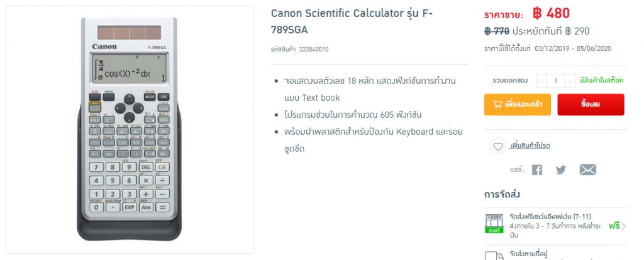Share product on Twitter

(x=560, y=170)
